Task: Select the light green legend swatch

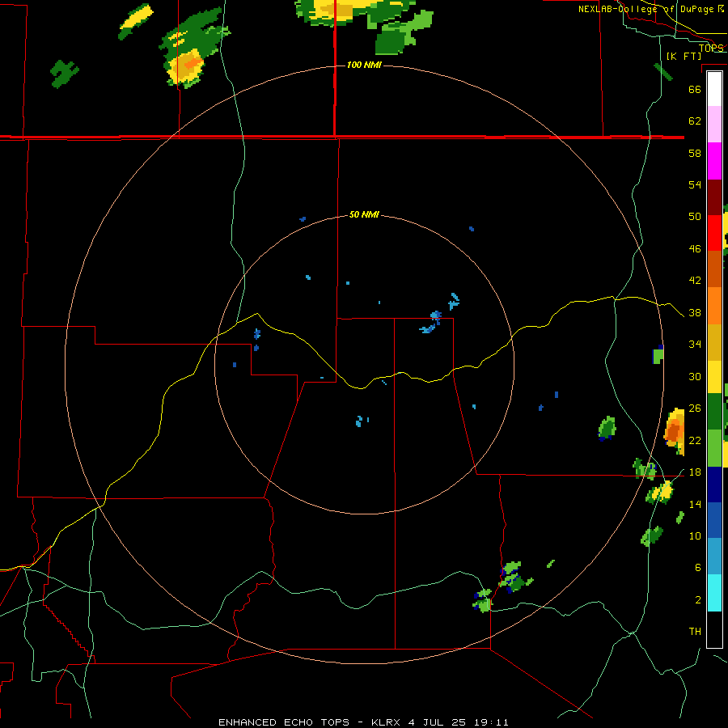Action: (714, 448)
